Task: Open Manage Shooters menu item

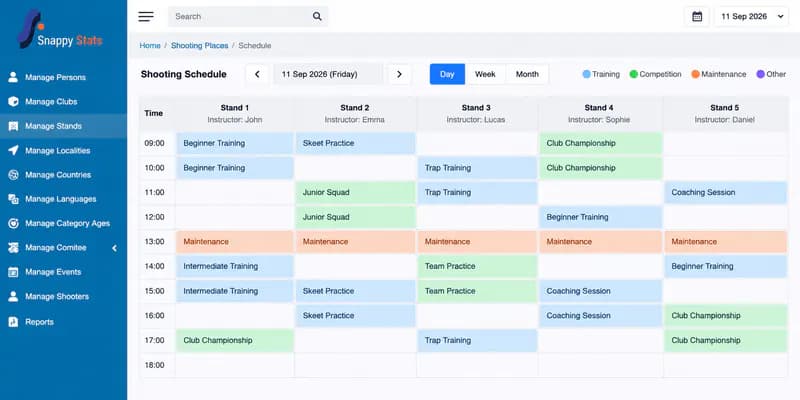Action: pyautogui.click(x=63, y=296)
